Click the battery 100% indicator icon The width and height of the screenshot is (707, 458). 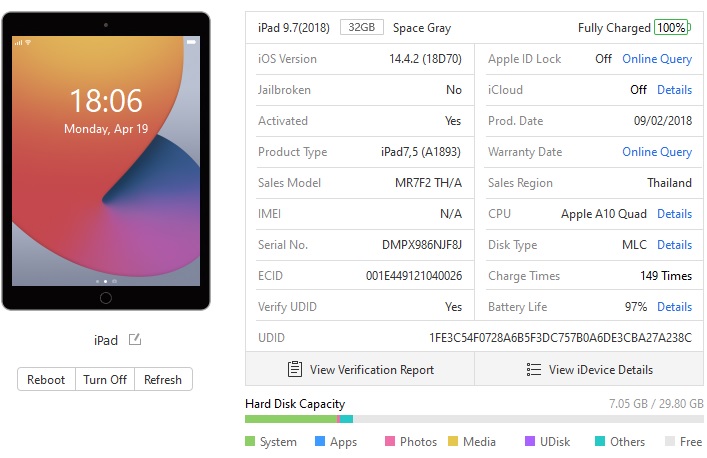click(x=672, y=27)
